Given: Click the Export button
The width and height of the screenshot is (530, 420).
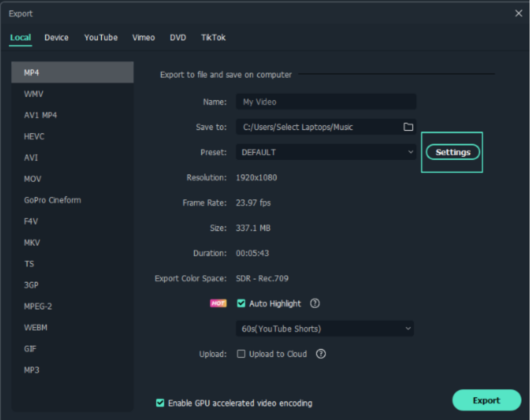Looking at the screenshot, I should 486,400.
